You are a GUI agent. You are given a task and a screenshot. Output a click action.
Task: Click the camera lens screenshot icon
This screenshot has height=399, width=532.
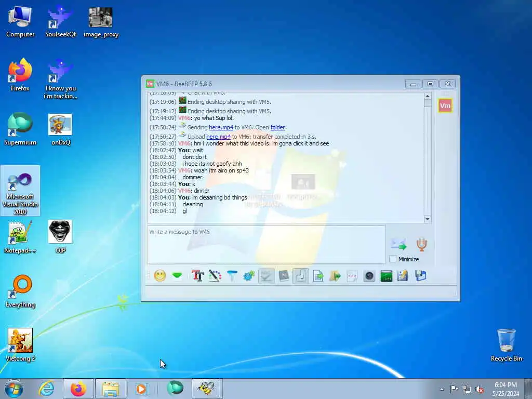369,275
